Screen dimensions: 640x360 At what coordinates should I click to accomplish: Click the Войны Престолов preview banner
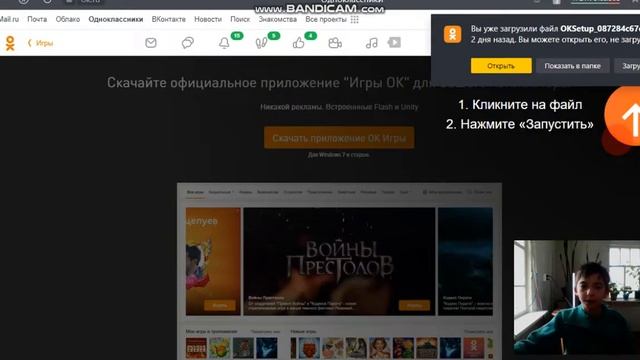tap(339, 261)
